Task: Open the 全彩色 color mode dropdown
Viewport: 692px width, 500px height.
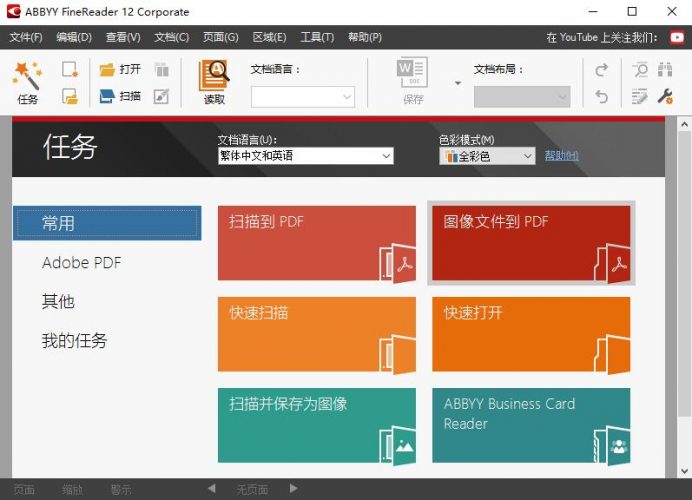Action: (x=487, y=156)
